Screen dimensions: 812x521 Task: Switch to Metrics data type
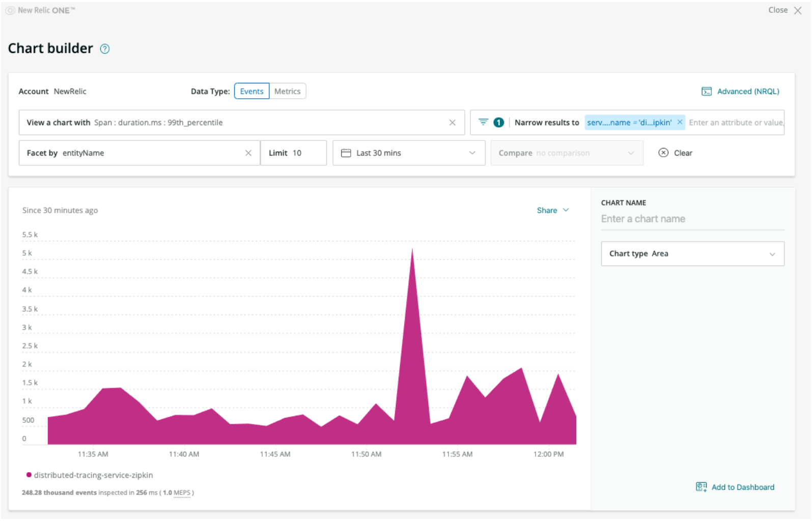coord(288,91)
